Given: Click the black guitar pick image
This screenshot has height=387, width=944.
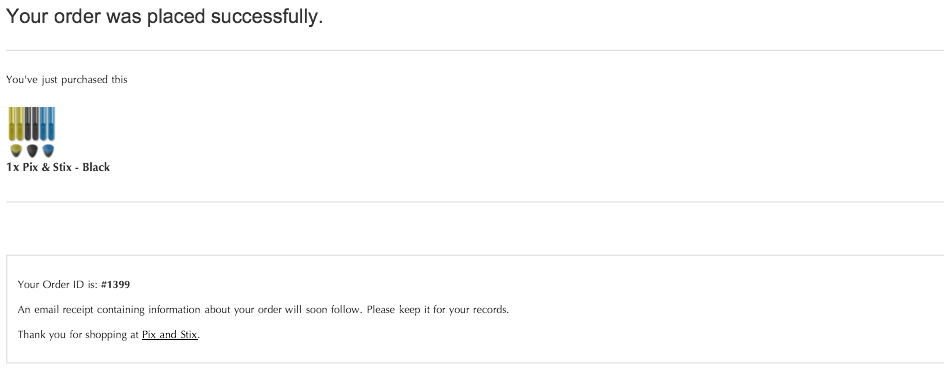Looking at the screenshot, I should 32,150.
